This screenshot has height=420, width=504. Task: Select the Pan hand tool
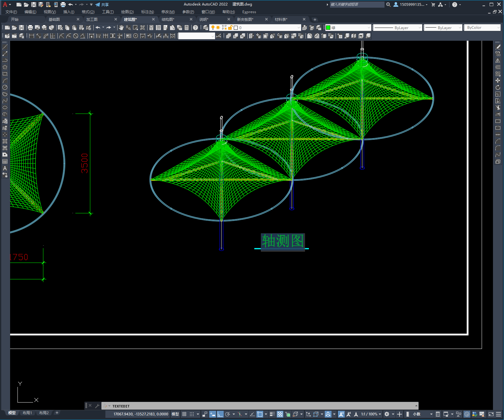[x=121, y=28]
